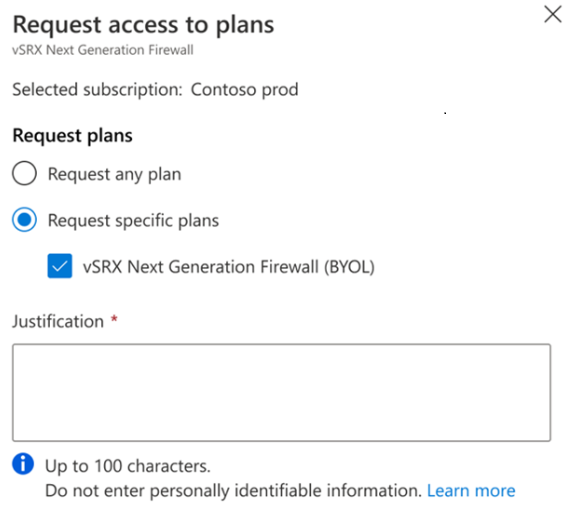
Task: Click the Up to 100 characters hint
Action: point(128,466)
